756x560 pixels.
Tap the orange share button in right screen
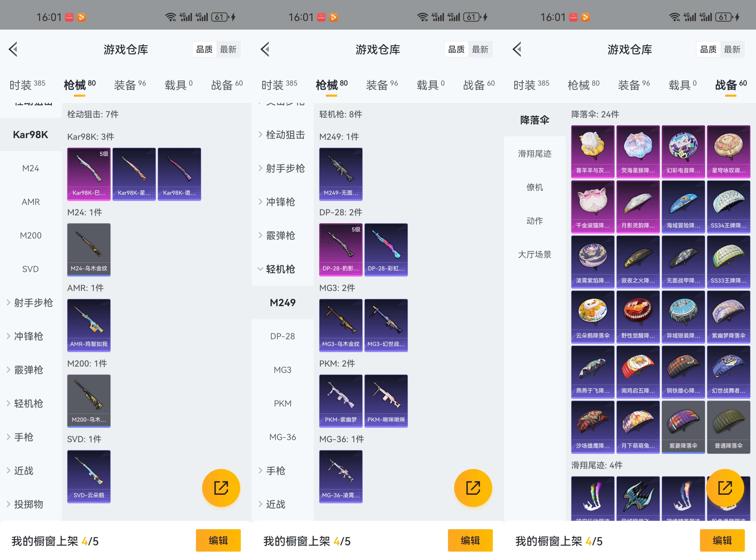click(725, 488)
